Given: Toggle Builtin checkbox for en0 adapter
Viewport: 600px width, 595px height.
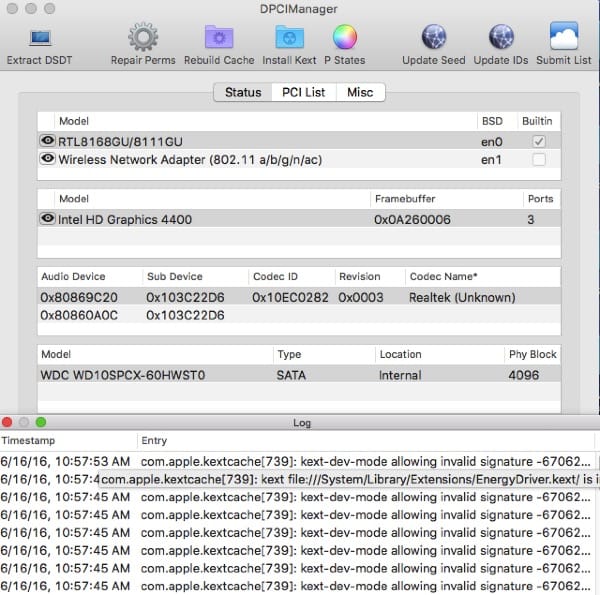Looking at the screenshot, I should 539,142.
